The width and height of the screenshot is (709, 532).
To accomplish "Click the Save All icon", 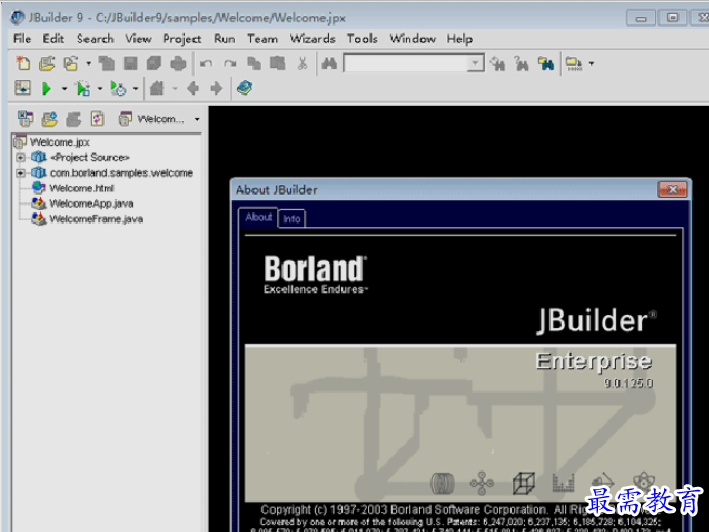I will [x=154, y=63].
